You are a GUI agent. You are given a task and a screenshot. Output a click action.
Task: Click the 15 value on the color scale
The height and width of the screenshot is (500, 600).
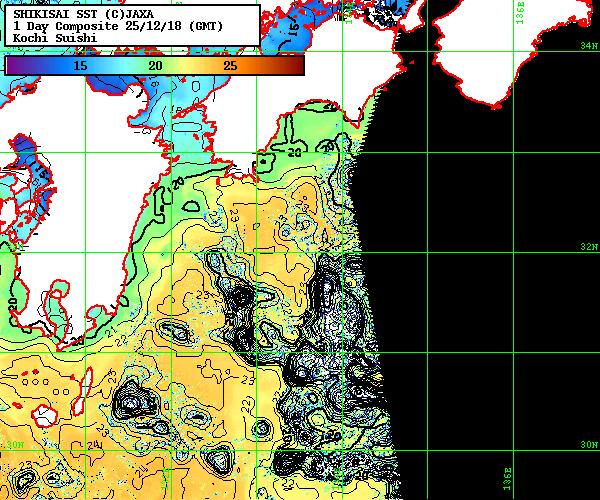[x=80, y=65]
